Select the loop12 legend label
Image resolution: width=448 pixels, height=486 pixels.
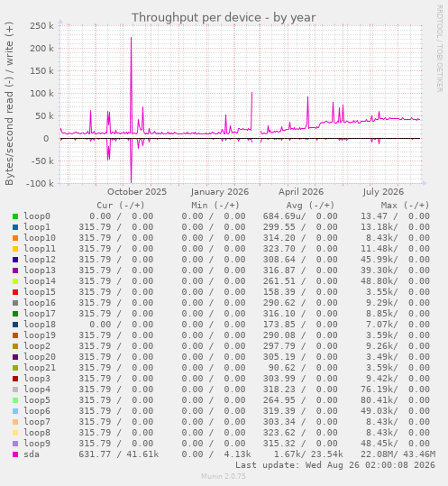pos(40,260)
